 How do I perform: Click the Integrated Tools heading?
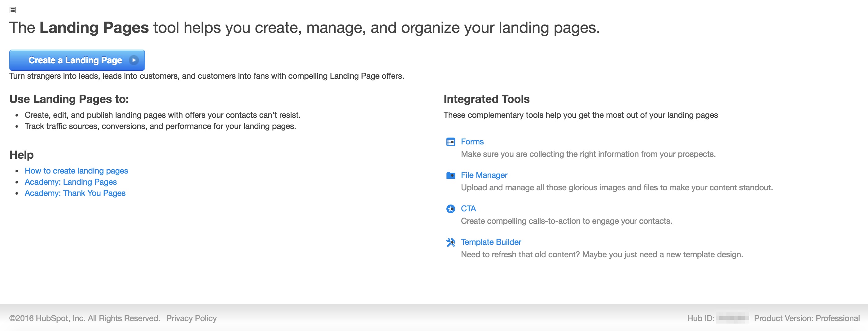click(486, 99)
